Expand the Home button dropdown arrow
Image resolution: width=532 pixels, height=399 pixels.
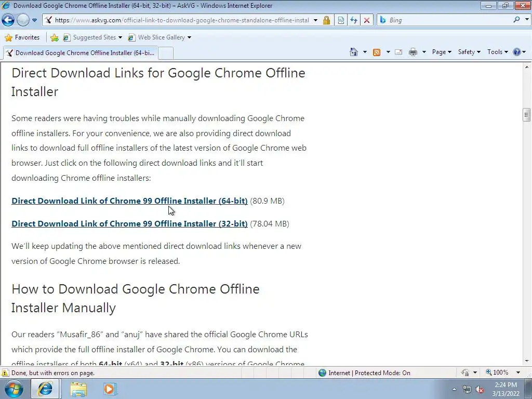(365, 52)
